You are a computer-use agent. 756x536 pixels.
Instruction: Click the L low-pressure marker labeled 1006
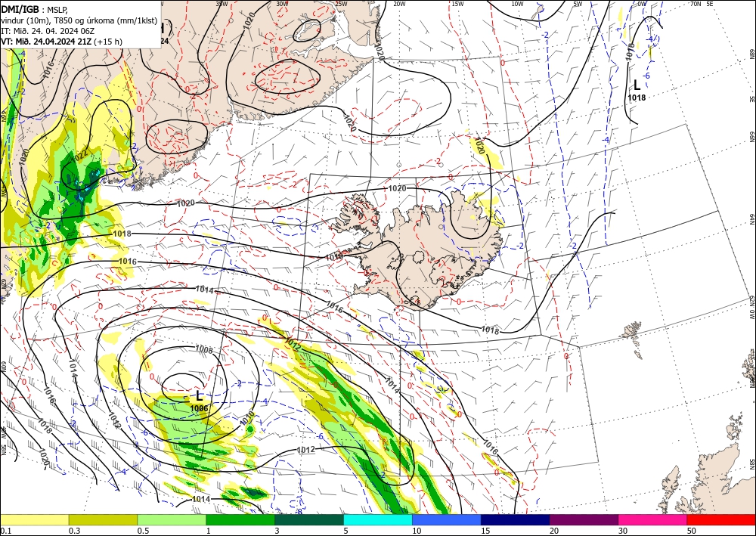[199, 396]
